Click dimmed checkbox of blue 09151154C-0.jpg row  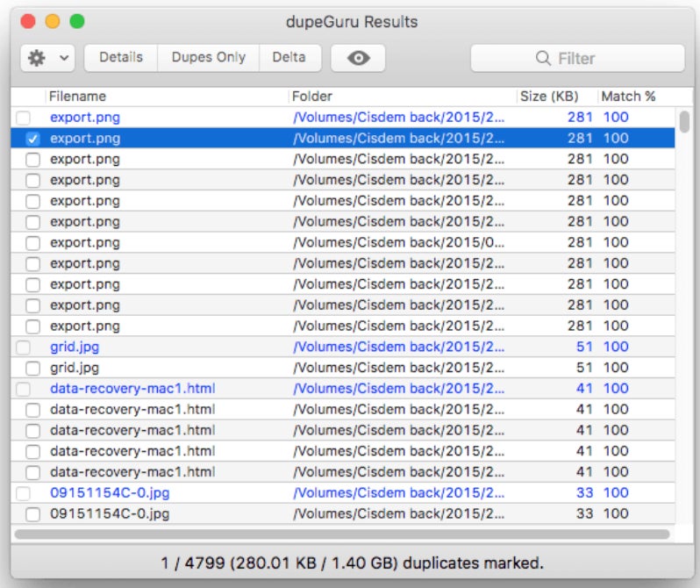[x=23, y=493]
